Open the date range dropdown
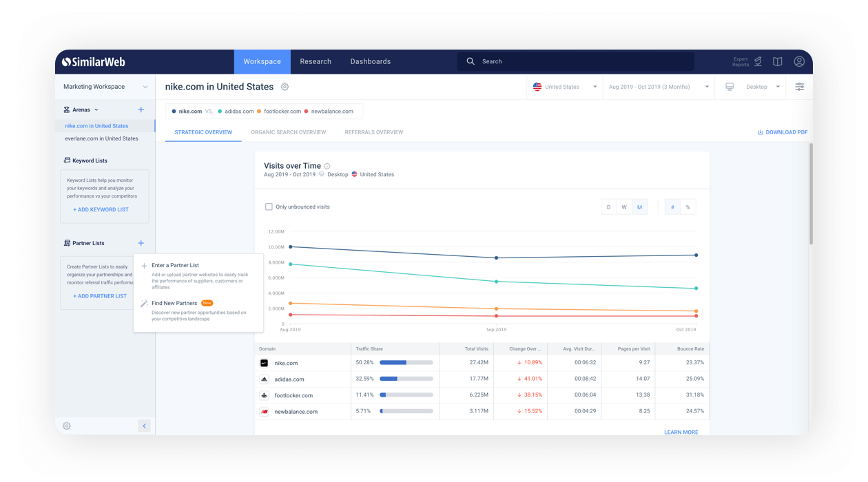 click(658, 87)
